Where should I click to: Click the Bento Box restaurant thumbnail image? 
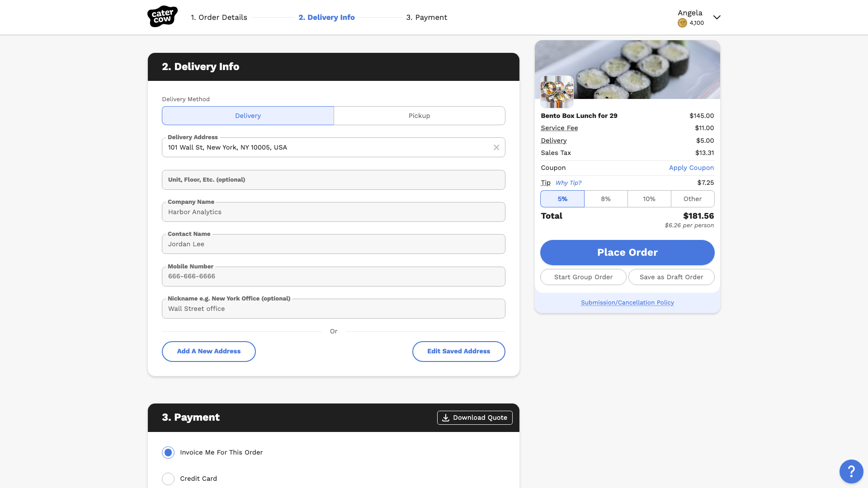(557, 92)
